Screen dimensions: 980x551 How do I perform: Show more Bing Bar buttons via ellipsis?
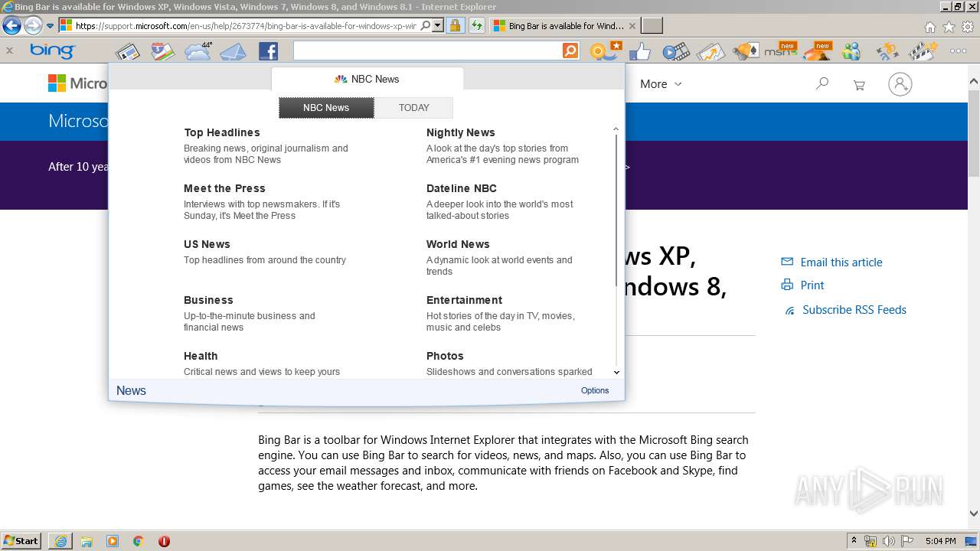(x=958, y=51)
